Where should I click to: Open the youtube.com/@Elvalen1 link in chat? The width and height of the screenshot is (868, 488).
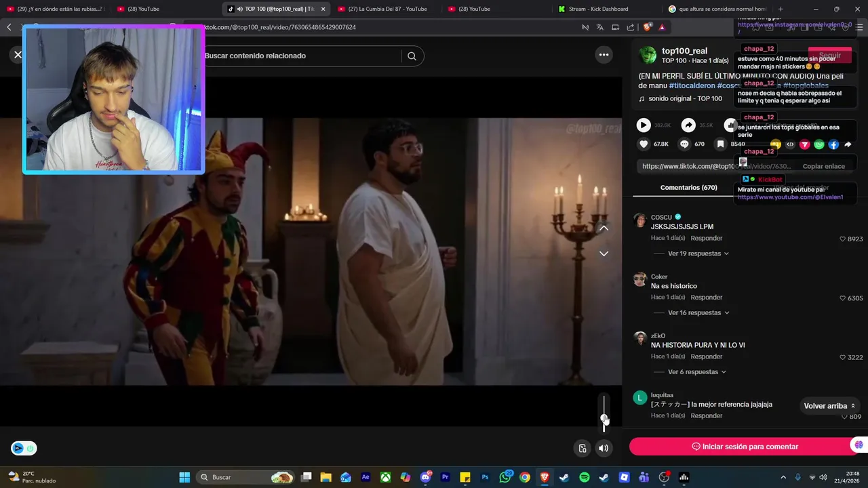(790, 197)
